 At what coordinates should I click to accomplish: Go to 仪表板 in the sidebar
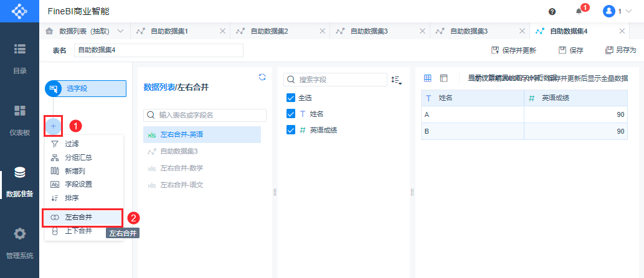[19, 120]
